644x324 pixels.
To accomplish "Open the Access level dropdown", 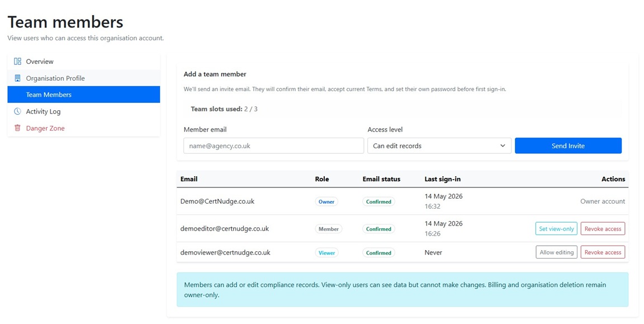I will click(439, 146).
